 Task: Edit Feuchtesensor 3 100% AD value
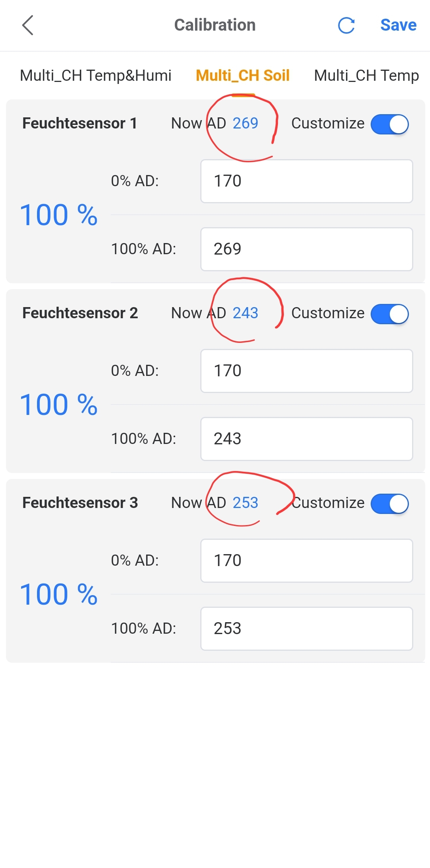[x=306, y=629]
